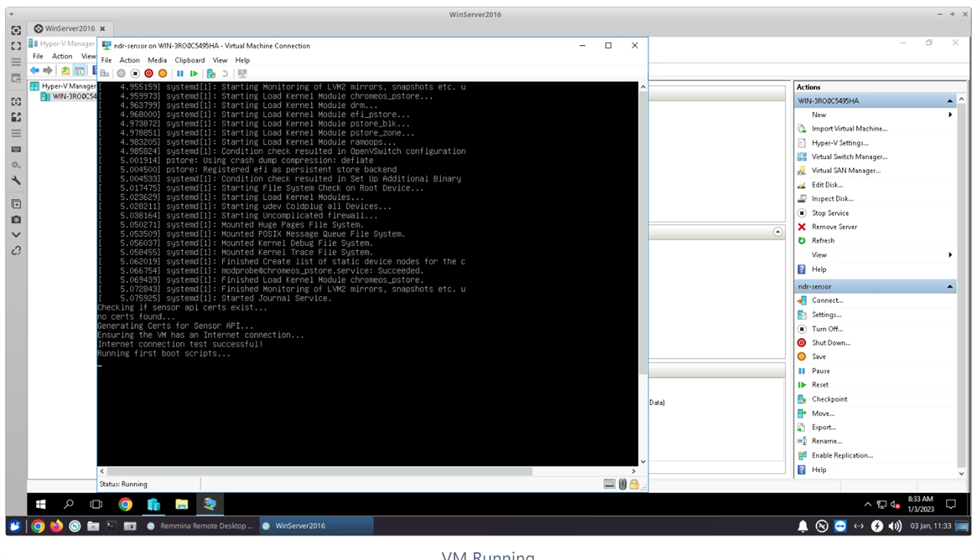The image size is (980, 560).
Task: Open Firefox from the host bottom panel
Action: click(56, 526)
